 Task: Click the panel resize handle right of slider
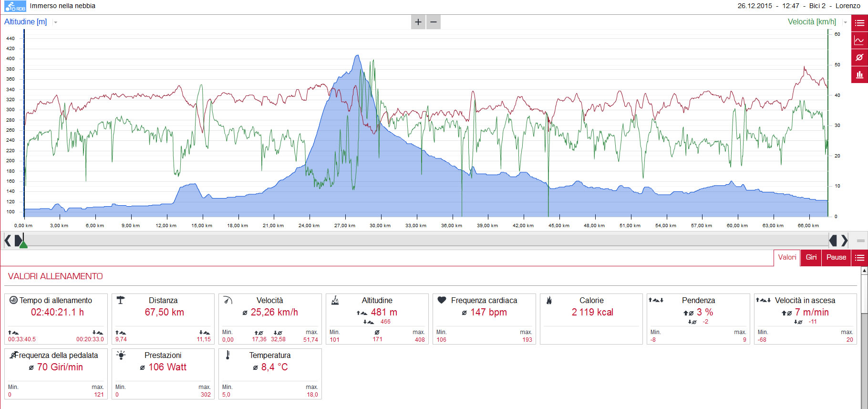[x=861, y=241]
